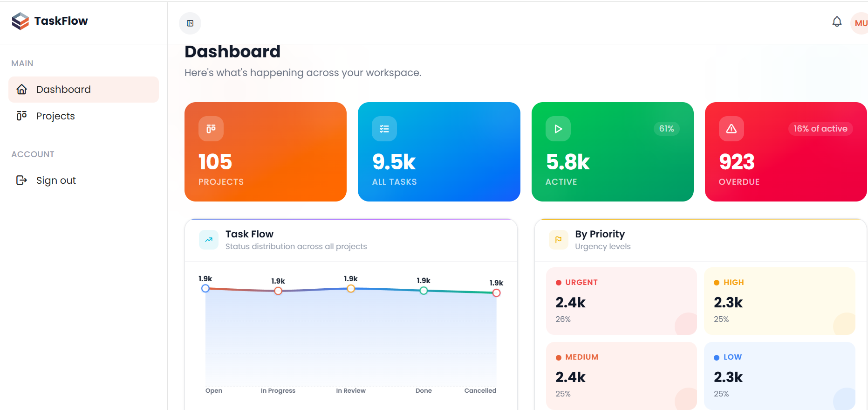
Task: Open the Medium priority tile
Action: pyautogui.click(x=622, y=376)
